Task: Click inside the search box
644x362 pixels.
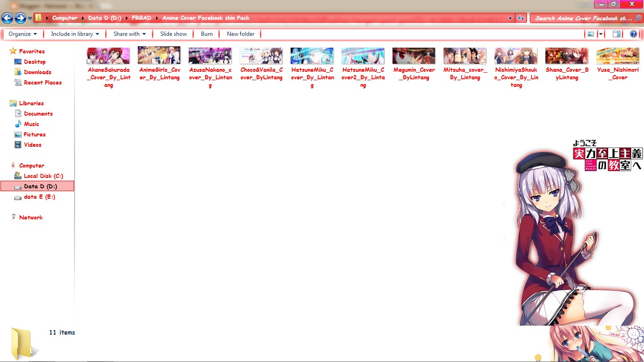Action: tap(585, 17)
